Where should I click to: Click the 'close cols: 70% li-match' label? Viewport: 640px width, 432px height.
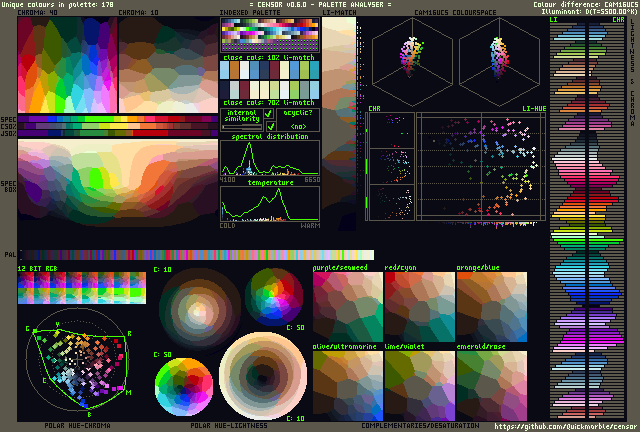coord(270,103)
